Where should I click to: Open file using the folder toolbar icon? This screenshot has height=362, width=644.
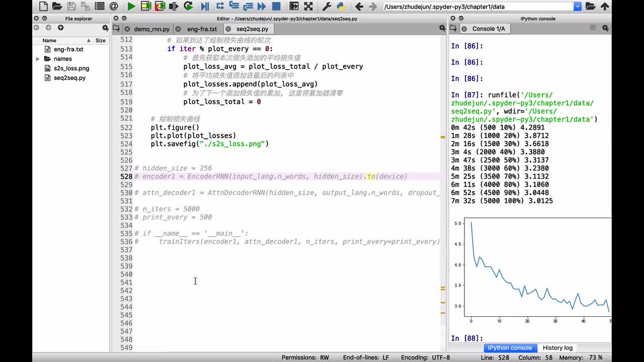coord(57,7)
